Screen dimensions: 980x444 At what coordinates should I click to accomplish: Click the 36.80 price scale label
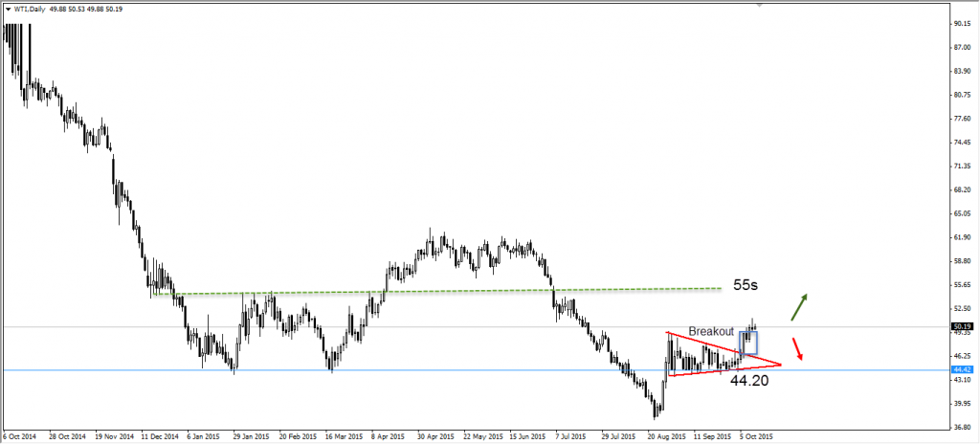pyautogui.click(x=961, y=427)
